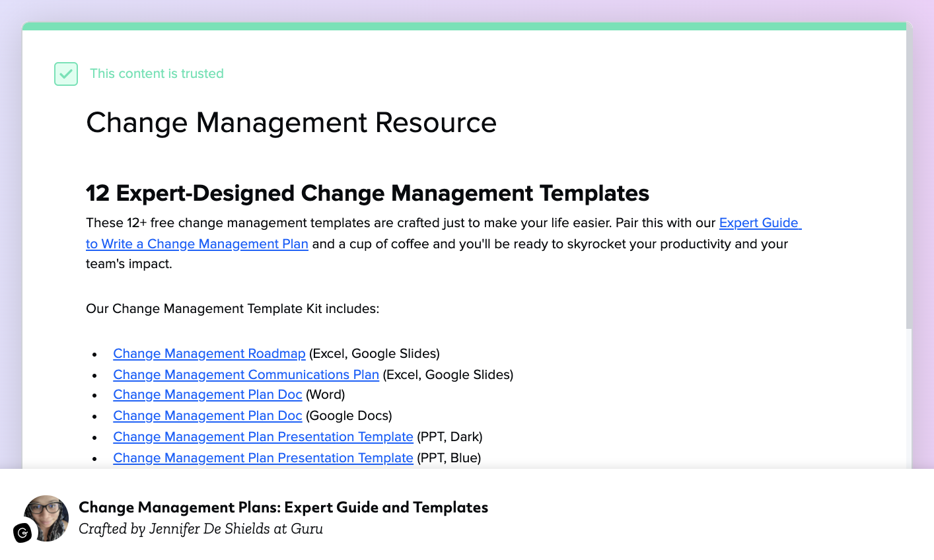
Task: Open the Change Management Plan Doc for Word
Action: coord(208,394)
